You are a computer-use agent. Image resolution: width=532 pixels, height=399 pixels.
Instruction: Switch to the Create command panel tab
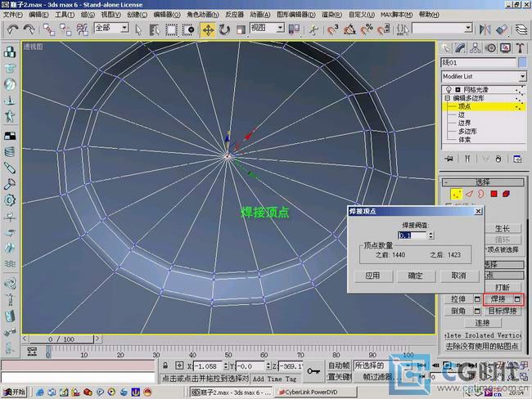pos(446,48)
